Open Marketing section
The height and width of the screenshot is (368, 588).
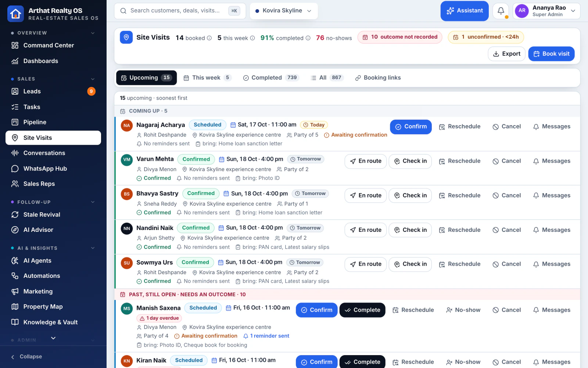[53, 291]
